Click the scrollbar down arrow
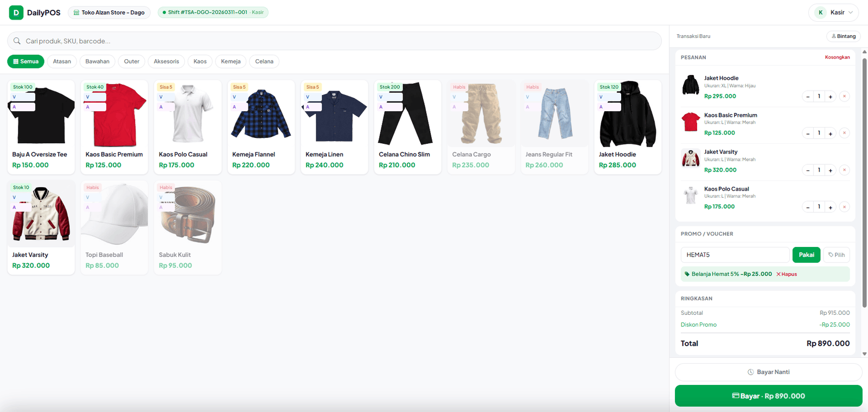Screen dimensions: 868x412 [864, 354]
